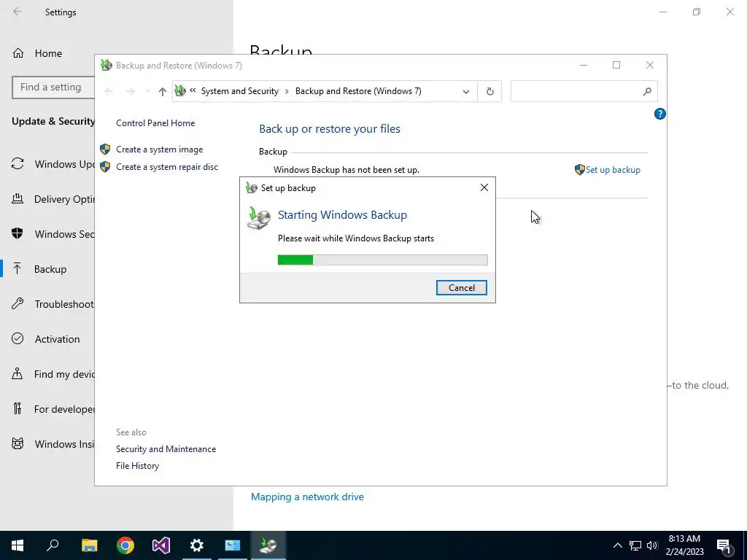Image resolution: width=747 pixels, height=560 pixels.
Task: Open Security and Maintenance link
Action: coord(166,449)
